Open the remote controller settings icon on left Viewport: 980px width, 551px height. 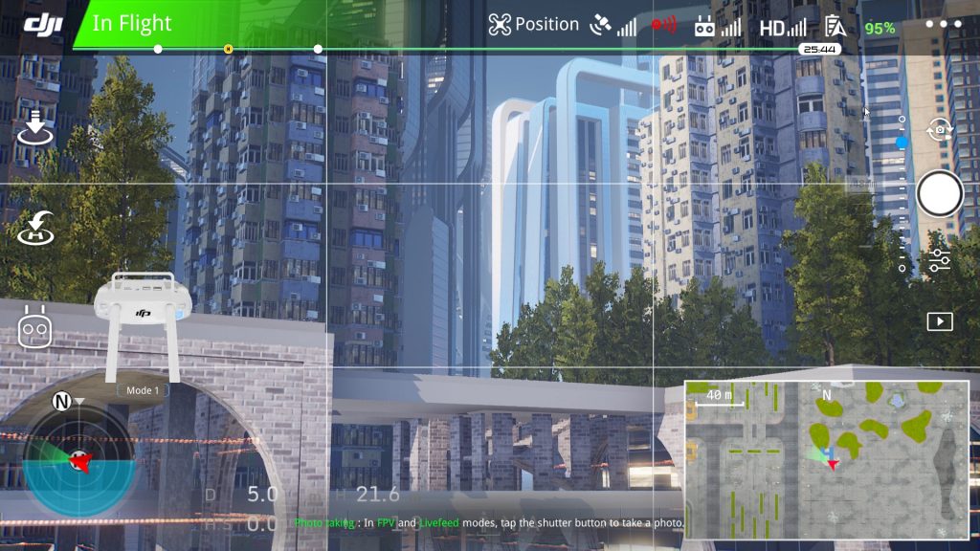coord(35,328)
